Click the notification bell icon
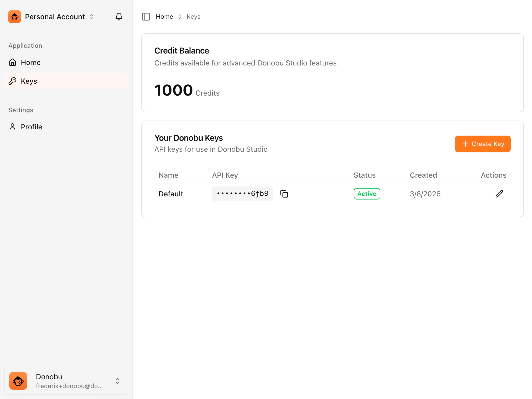The height and width of the screenshot is (399, 532). click(x=119, y=17)
